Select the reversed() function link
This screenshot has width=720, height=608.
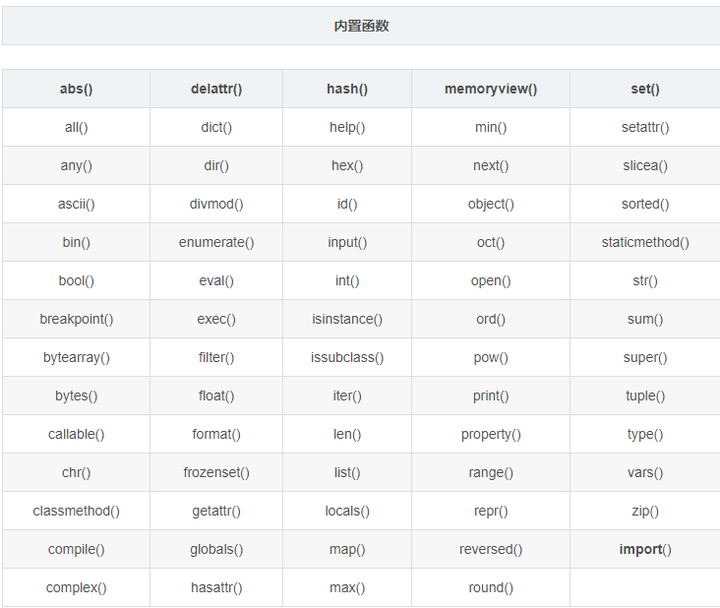point(490,549)
